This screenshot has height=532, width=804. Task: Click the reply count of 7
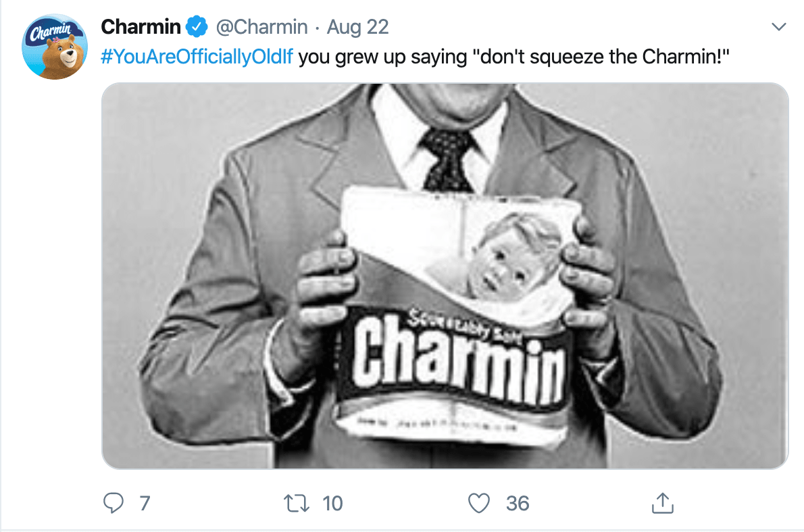coord(143,503)
